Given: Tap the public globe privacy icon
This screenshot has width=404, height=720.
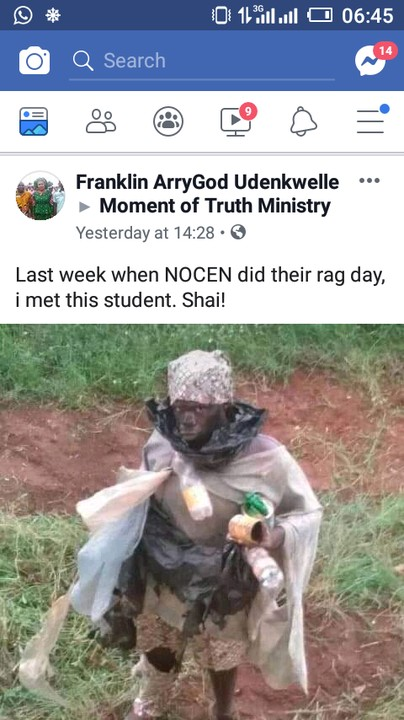Looking at the screenshot, I should click(x=238, y=233).
